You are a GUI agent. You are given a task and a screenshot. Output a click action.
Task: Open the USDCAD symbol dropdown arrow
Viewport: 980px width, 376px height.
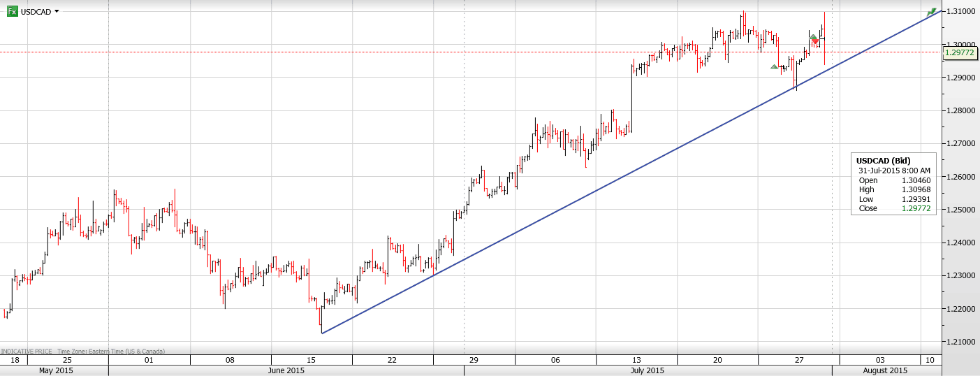point(57,11)
